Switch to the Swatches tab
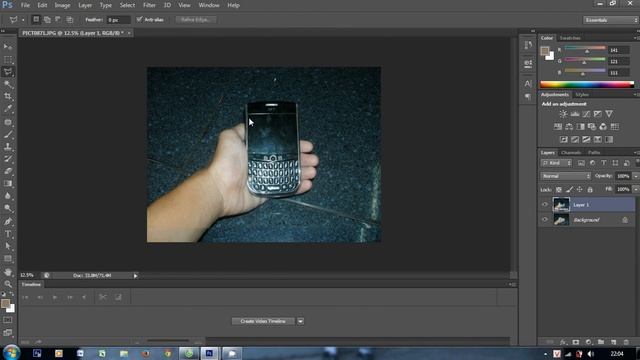This screenshot has width=640, height=360. pos(570,38)
